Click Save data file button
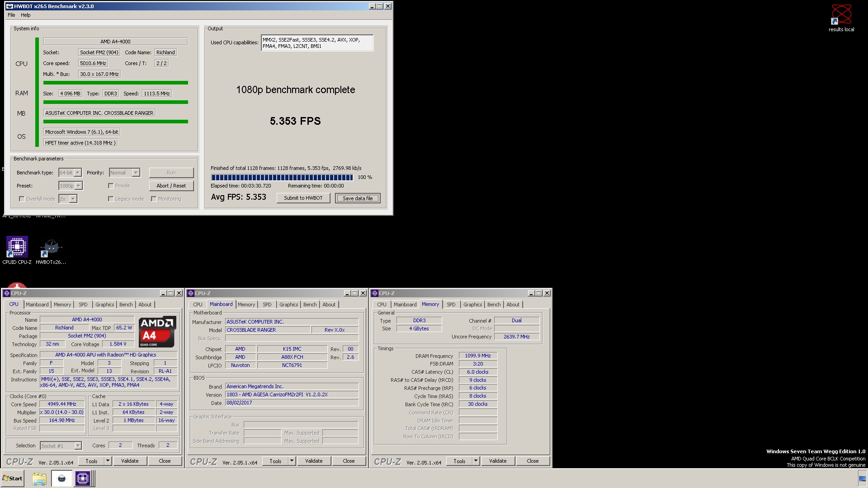Viewport: 868px width, 488px height. [x=358, y=198]
